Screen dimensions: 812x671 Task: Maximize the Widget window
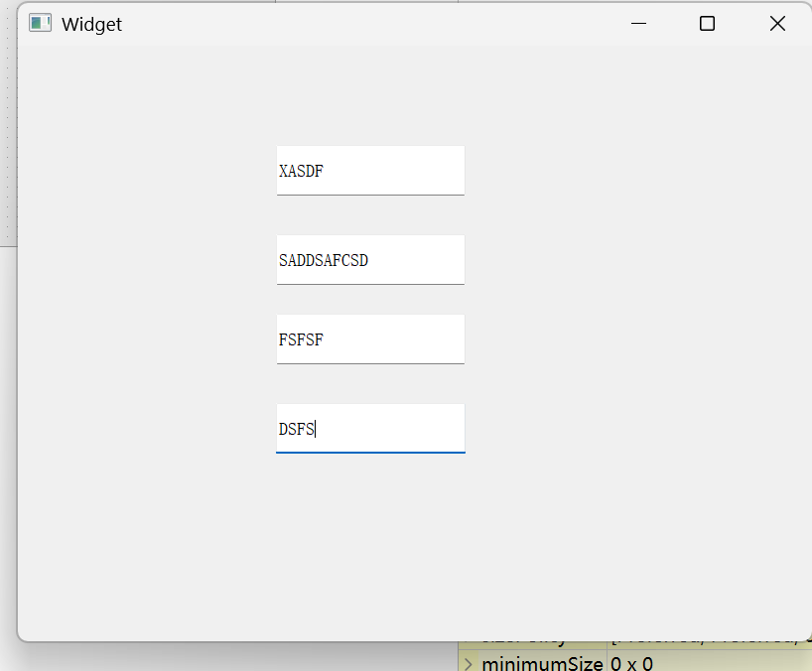(x=707, y=23)
